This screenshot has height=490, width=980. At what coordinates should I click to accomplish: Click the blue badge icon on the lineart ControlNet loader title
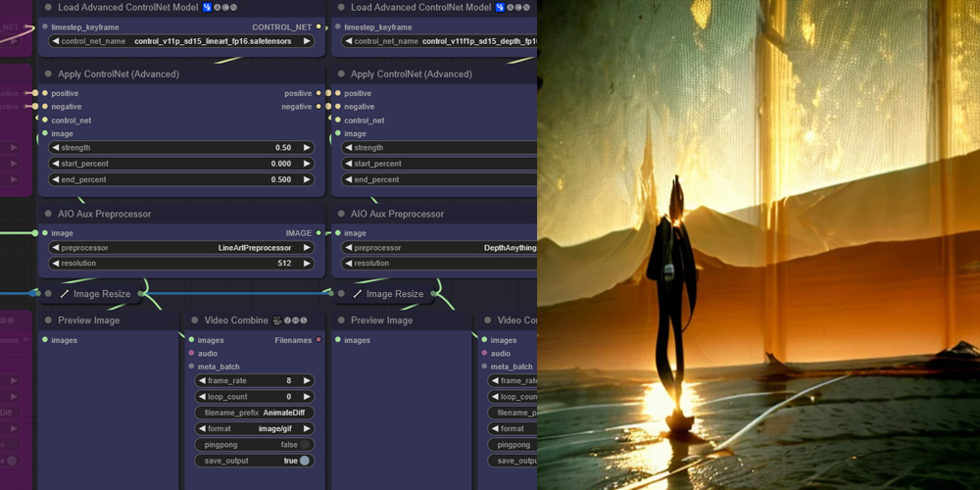[207, 8]
